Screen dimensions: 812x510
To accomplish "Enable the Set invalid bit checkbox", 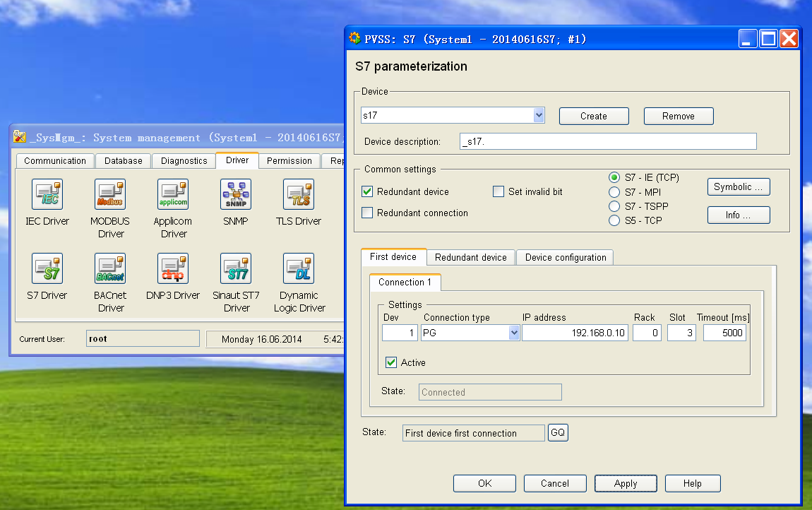I will tap(498, 191).
